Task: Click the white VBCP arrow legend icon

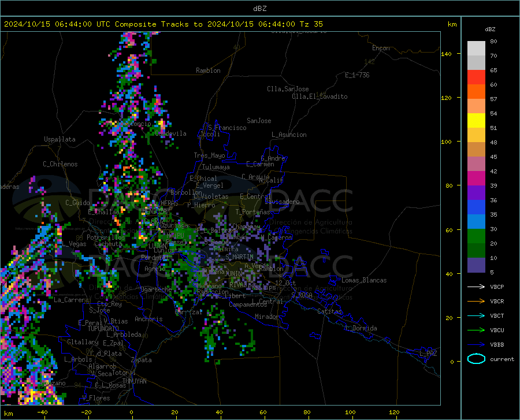Action: tap(476, 287)
